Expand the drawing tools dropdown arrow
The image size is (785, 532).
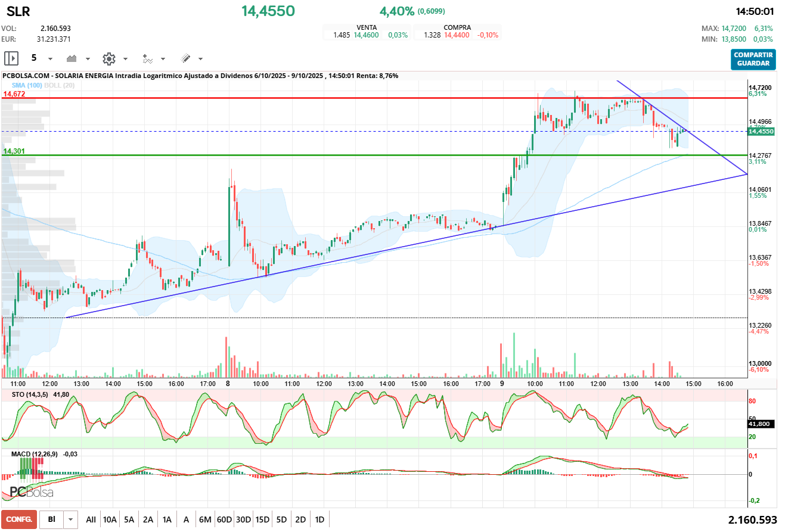click(x=200, y=59)
